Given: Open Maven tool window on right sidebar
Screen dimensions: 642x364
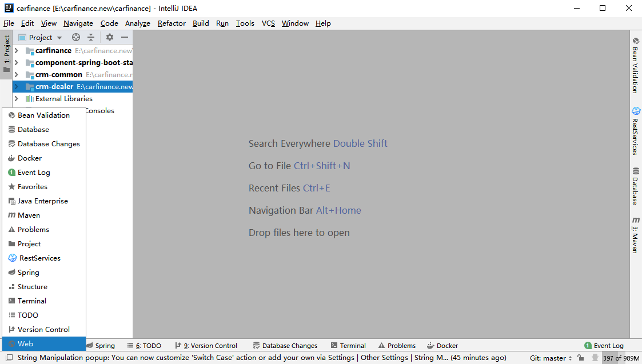Looking at the screenshot, I should pyautogui.click(x=635, y=235).
